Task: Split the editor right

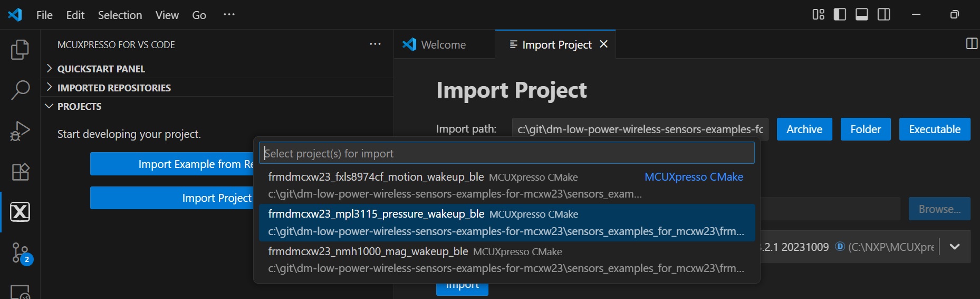Action: (x=972, y=44)
